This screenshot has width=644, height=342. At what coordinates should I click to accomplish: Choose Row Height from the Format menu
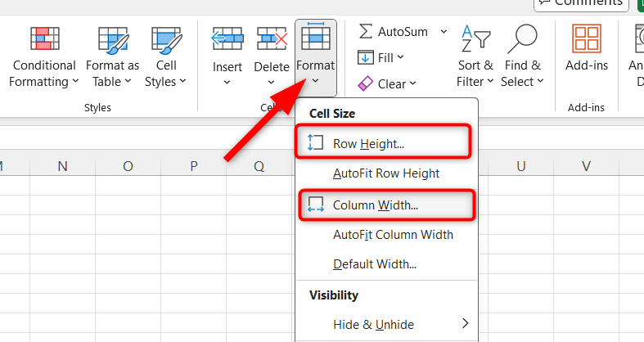point(368,143)
